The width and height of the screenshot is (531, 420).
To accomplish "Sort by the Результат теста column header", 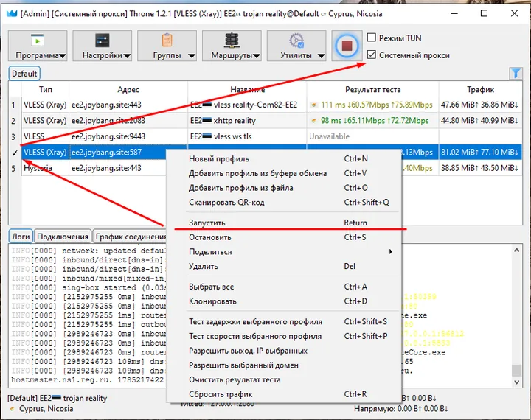I will click(373, 89).
